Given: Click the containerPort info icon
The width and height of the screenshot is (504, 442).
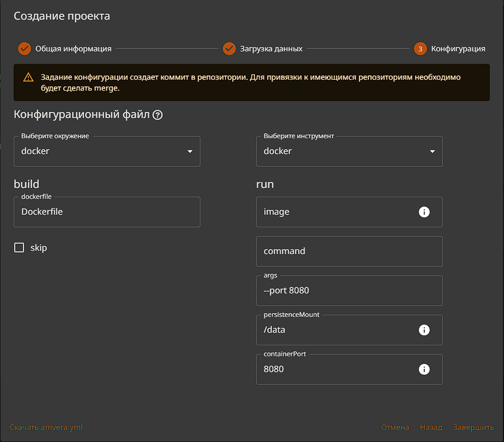Looking at the screenshot, I should [x=424, y=369].
